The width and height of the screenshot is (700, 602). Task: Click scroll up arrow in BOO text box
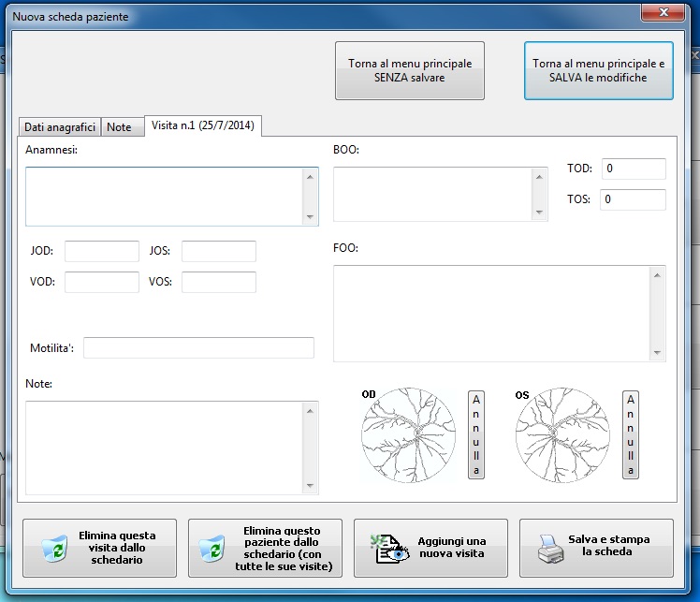[x=539, y=176]
